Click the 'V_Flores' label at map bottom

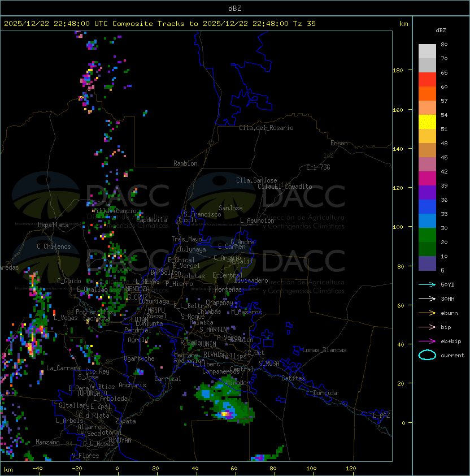click(85, 456)
